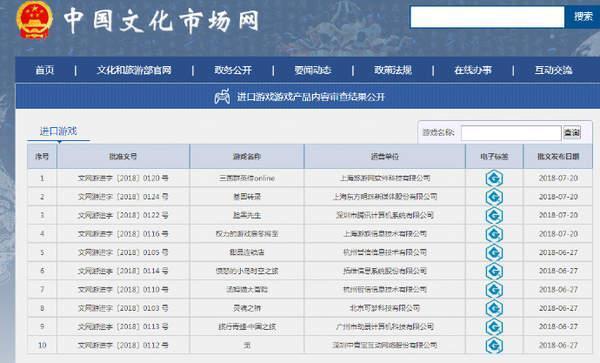
Task: Open electronic label icon for row 4
Action: 494,234
